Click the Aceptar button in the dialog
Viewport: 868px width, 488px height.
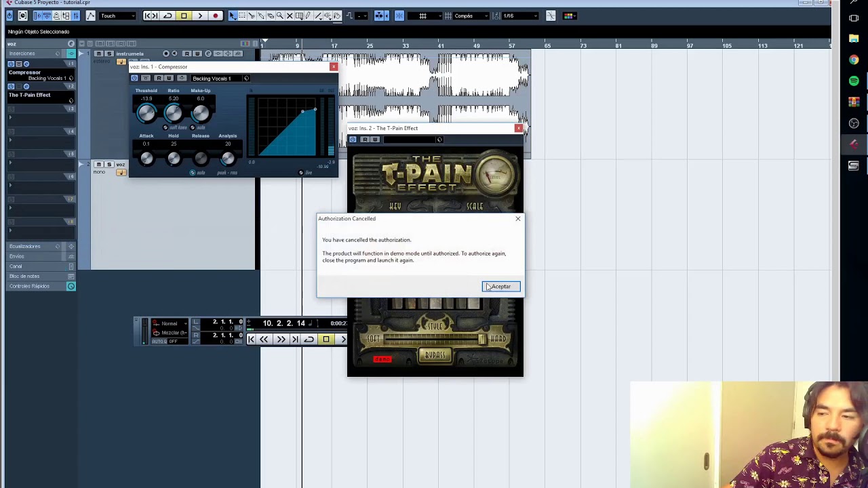501,287
